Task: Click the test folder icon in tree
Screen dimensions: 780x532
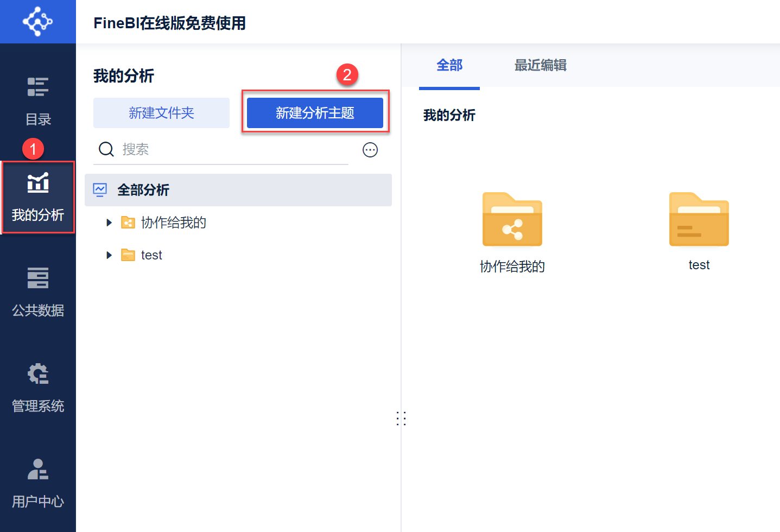Action: point(128,255)
